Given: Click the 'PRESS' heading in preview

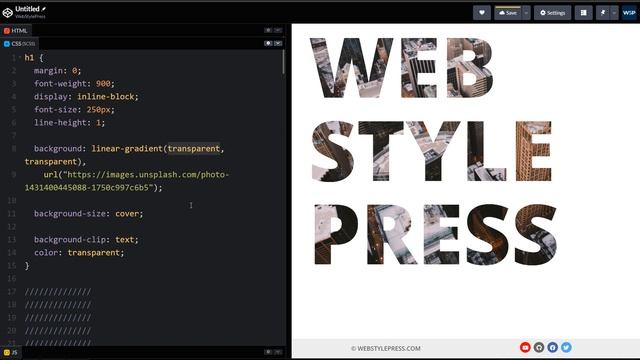Looking at the screenshot, I should (436, 235).
